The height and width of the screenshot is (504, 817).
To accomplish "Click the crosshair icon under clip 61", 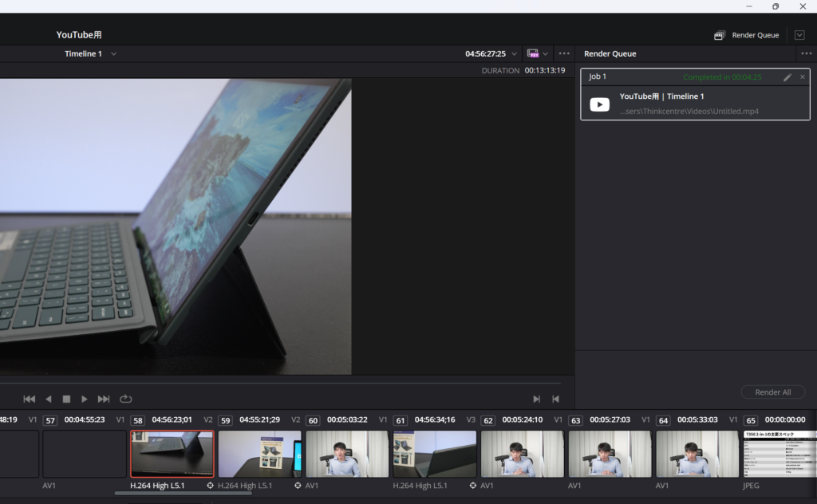I will pyautogui.click(x=472, y=485).
